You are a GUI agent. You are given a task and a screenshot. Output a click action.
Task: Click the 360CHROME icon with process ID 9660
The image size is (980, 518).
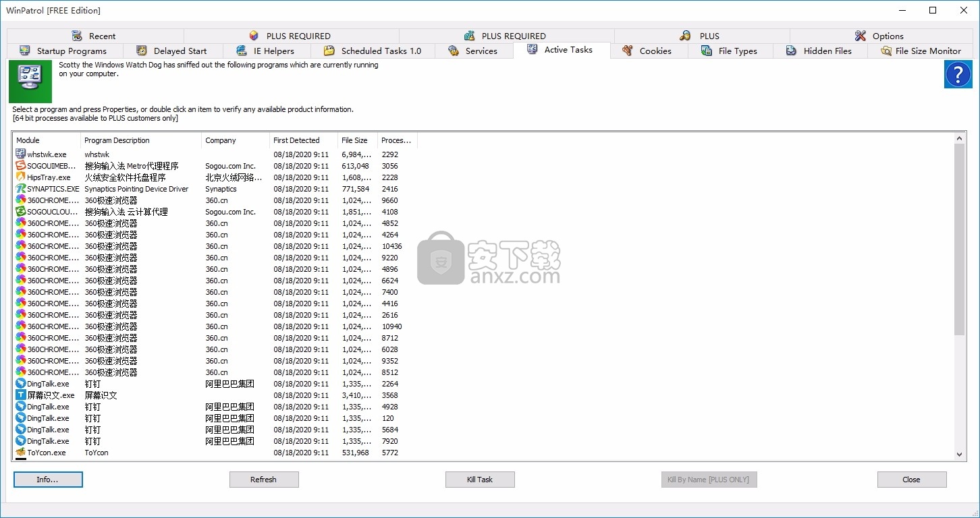[x=21, y=200]
